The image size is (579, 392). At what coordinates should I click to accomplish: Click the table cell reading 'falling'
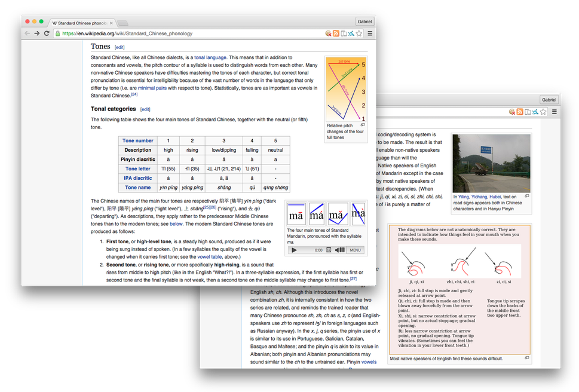click(x=252, y=150)
